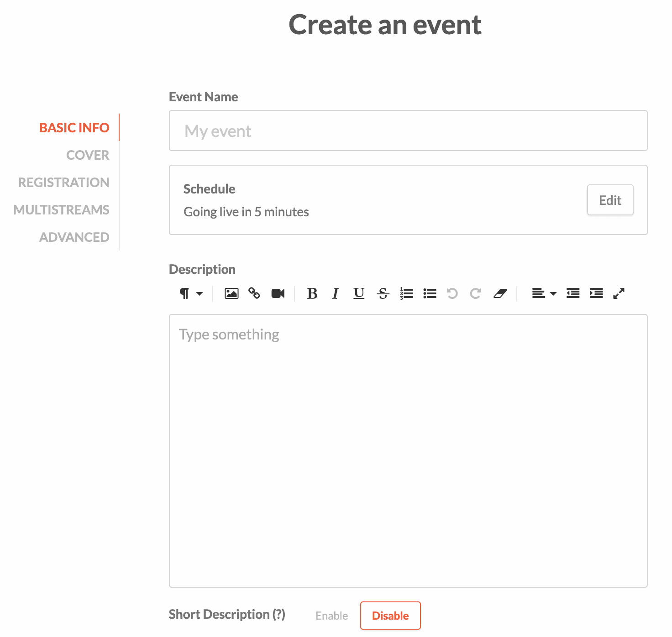Insert a video into the description

278,293
